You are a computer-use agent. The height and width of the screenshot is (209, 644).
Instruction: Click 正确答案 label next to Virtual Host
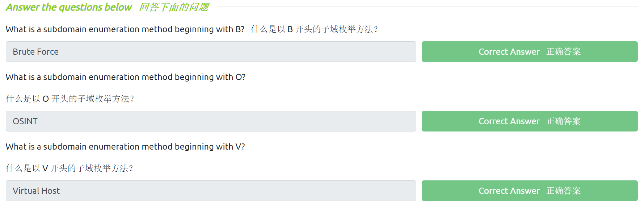click(x=563, y=191)
